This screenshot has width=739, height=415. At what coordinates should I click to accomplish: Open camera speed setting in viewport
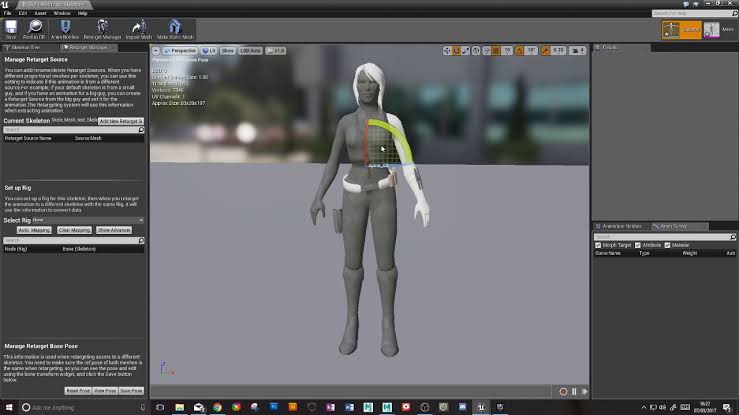pos(577,50)
